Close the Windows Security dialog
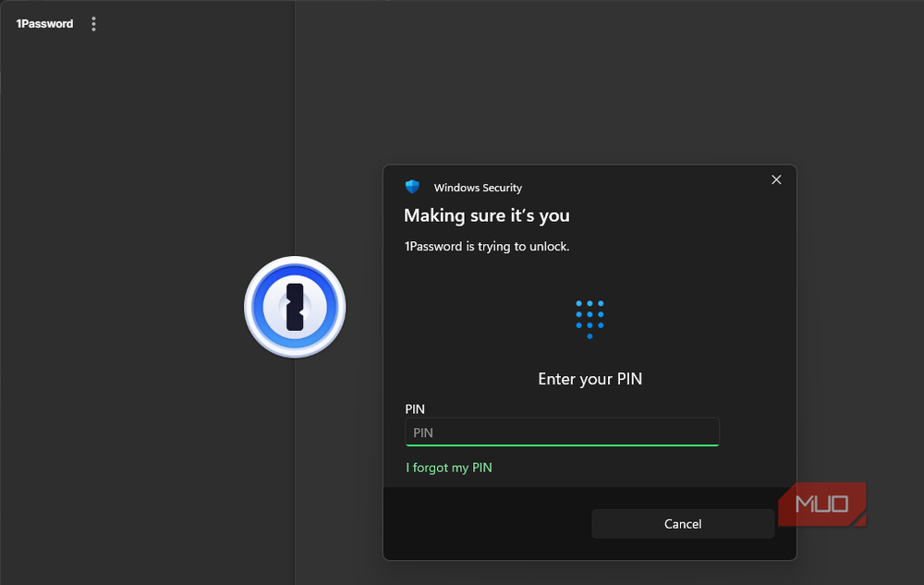924x585 pixels. [776, 179]
